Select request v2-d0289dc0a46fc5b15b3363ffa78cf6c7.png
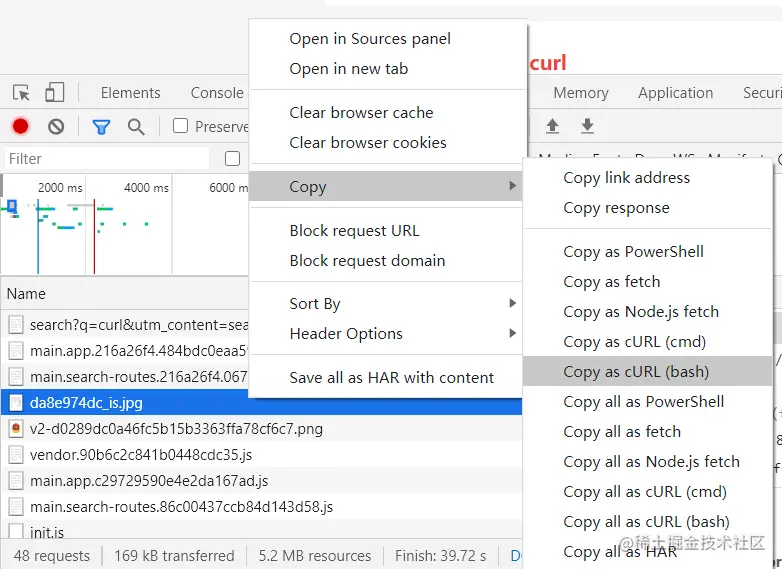The image size is (782, 569). [261, 428]
